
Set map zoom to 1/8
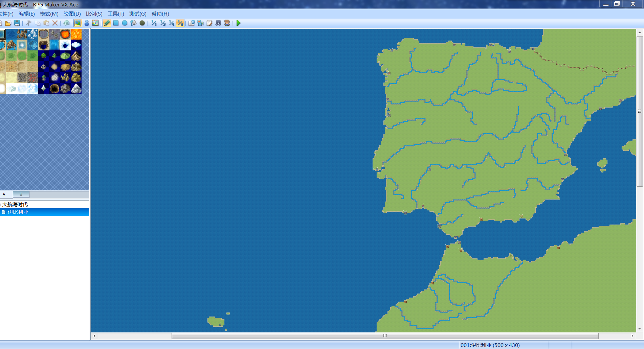(x=180, y=23)
